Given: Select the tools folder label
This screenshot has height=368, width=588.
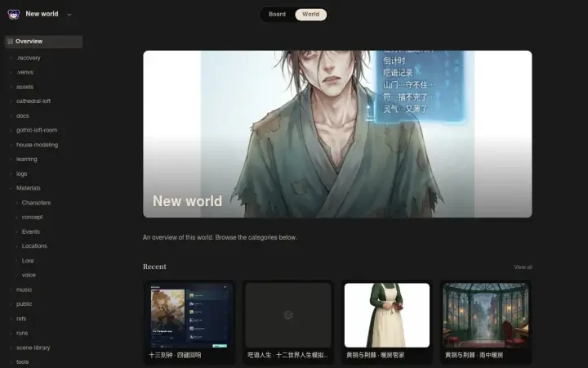Looking at the screenshot, I should pos(23,362).
